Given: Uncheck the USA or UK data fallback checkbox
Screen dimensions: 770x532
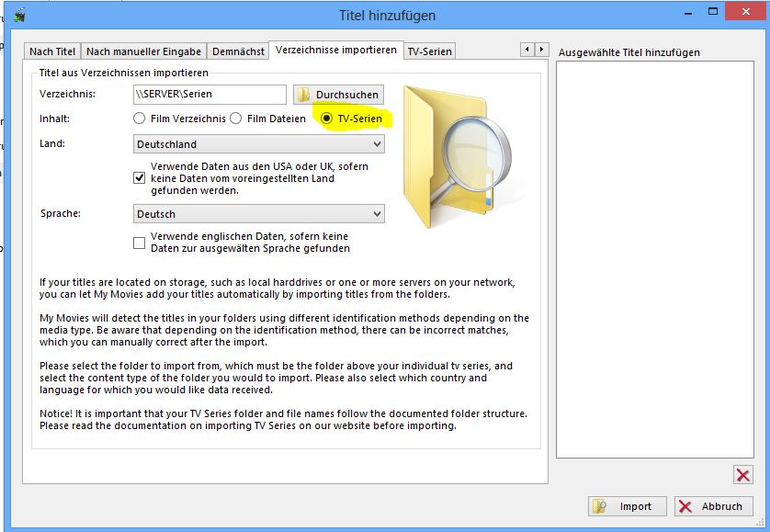Looking at the screenshot, I should (x=140, y=178).
